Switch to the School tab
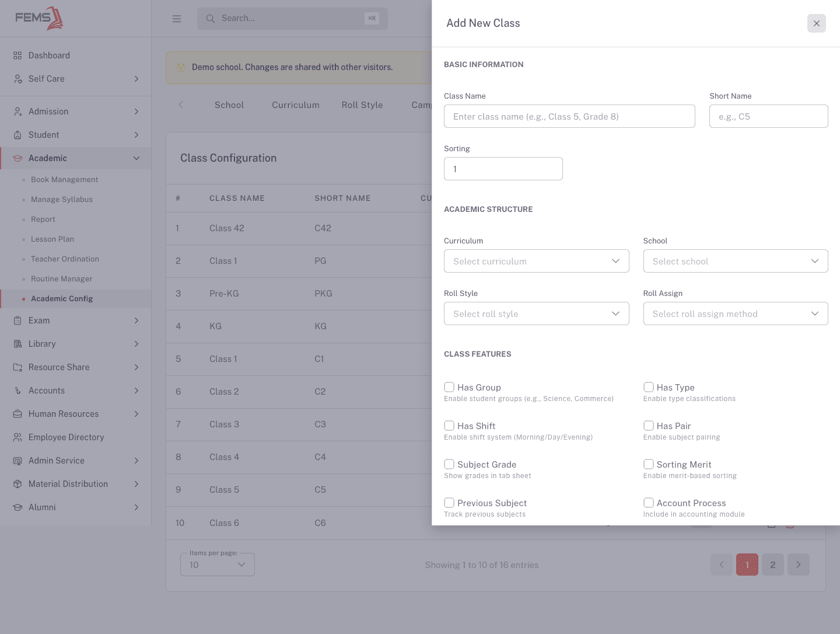This screenshot has height=634, width=840. [229, 105]
